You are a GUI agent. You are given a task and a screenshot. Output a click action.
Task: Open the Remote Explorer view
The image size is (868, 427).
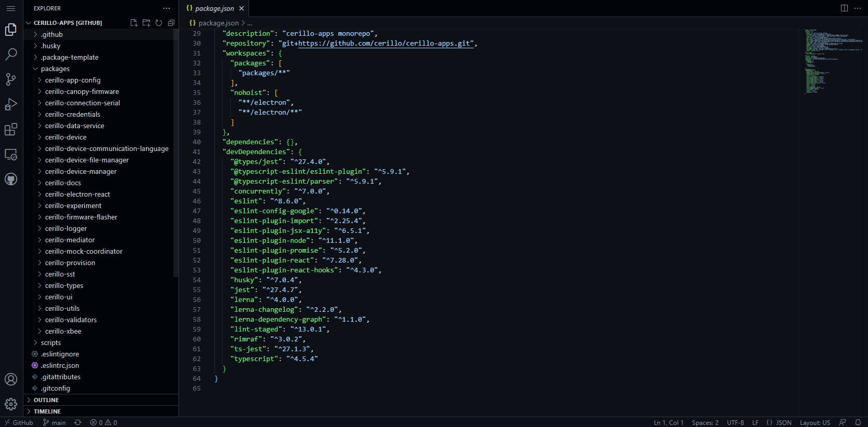coord(11,154)
